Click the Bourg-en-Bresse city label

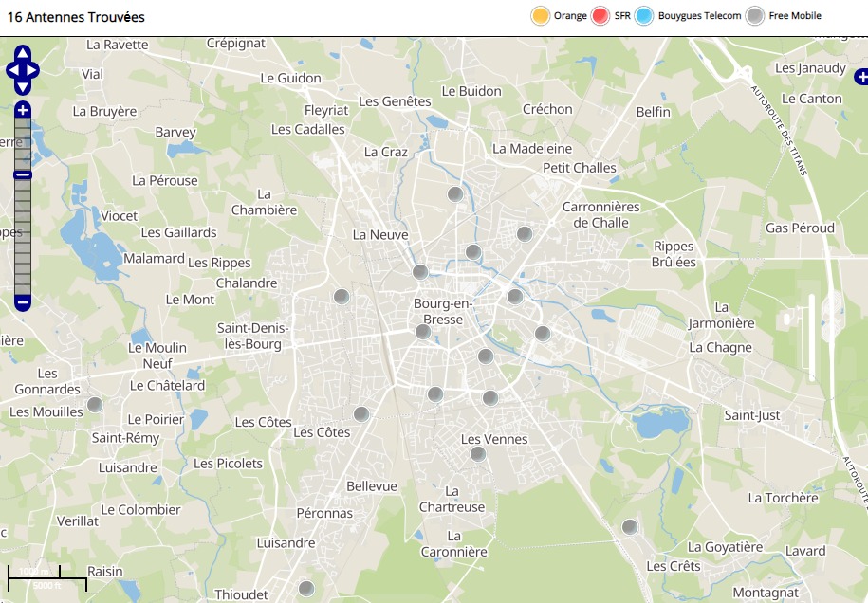pyautogui.click(x=443, y=312)
